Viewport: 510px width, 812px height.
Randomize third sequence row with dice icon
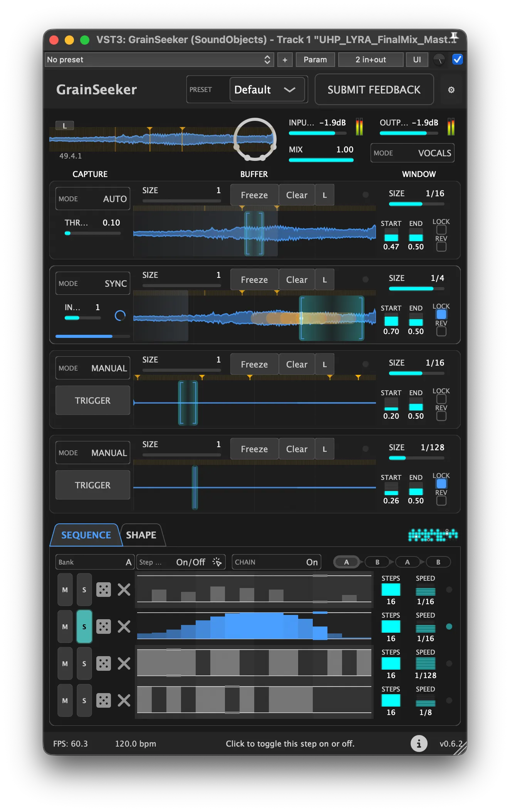[x=104, y=663]
